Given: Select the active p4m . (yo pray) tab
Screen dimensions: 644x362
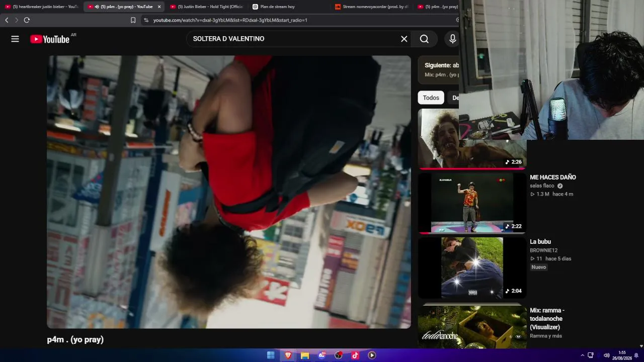Looking at the screenshot, I should point(124,7).
